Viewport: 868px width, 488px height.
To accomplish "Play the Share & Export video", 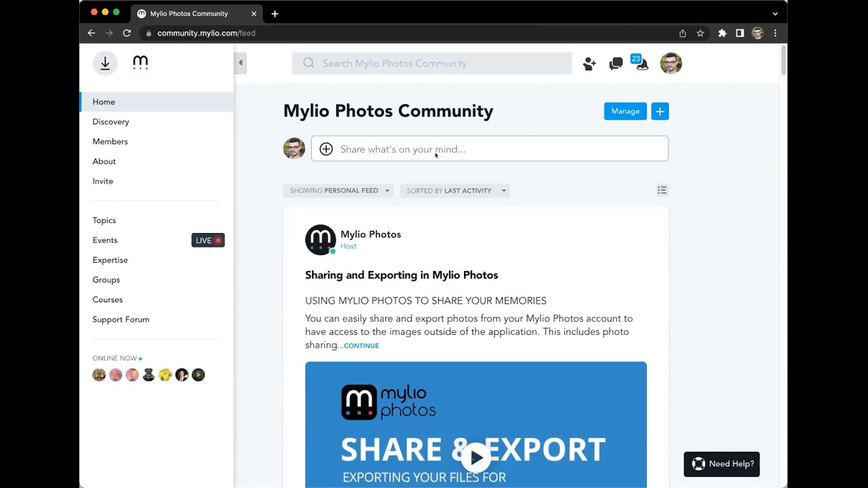I will (x=476, y=457).
